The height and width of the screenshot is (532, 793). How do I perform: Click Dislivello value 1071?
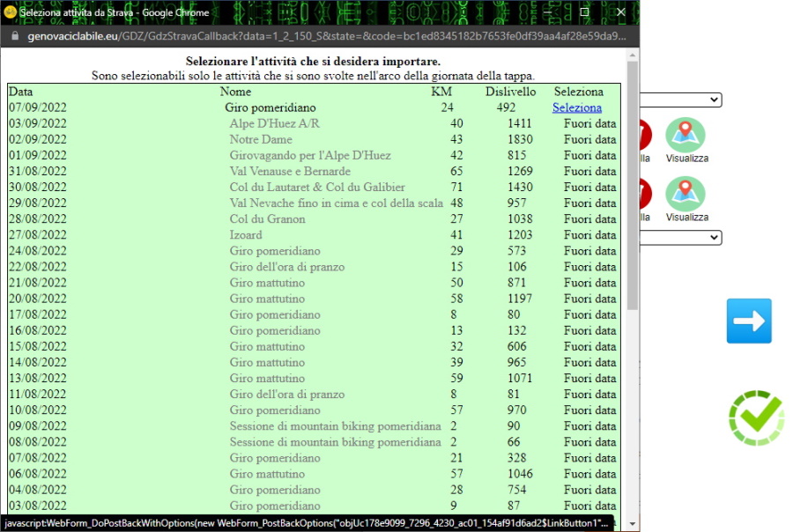520,378
